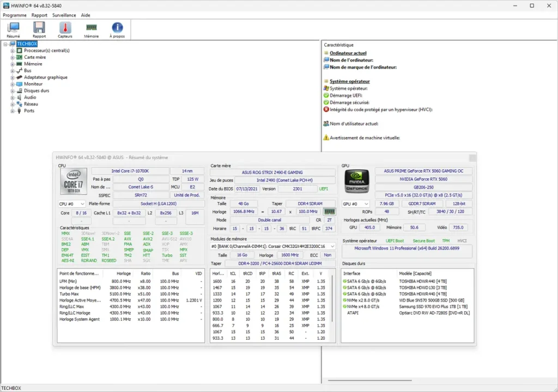Click the NVIDIA GeForce logo
558x392 pixels.
pyautogui.click(x=356, y=181)
